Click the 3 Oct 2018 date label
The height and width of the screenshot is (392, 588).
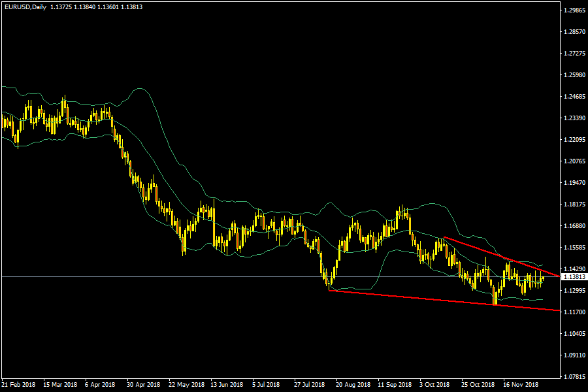click(x=434, y=384)
